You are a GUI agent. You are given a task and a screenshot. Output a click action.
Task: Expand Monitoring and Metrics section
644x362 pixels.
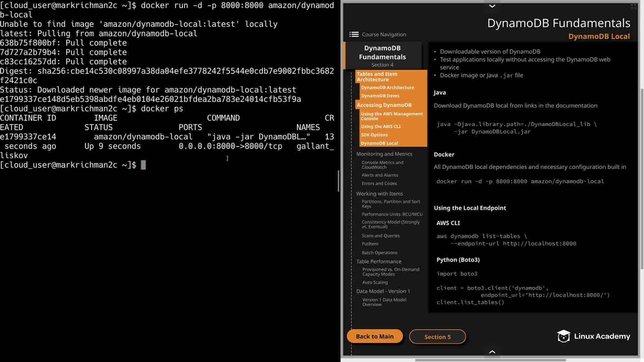[384, 154]
